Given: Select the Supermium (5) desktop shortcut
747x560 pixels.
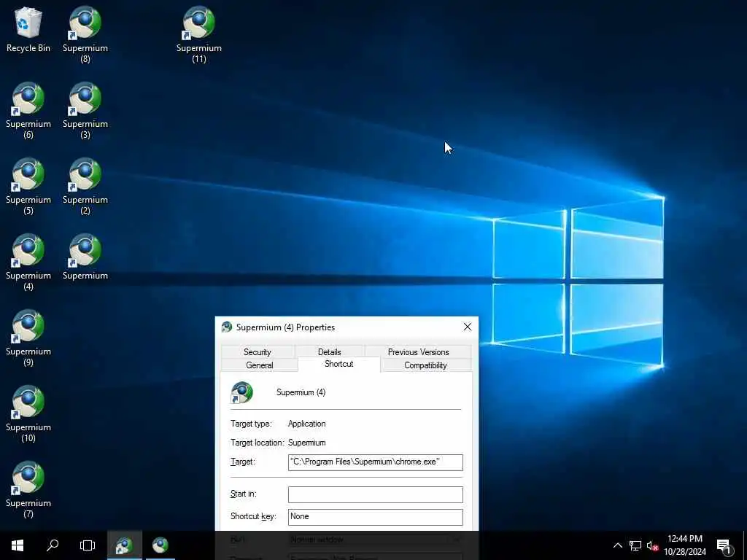Looking at the screenshot, I should [28, 186].
